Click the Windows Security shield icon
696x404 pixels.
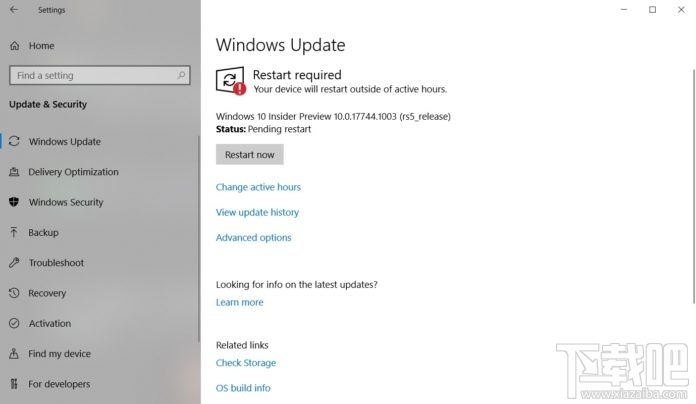coord(14,202)
